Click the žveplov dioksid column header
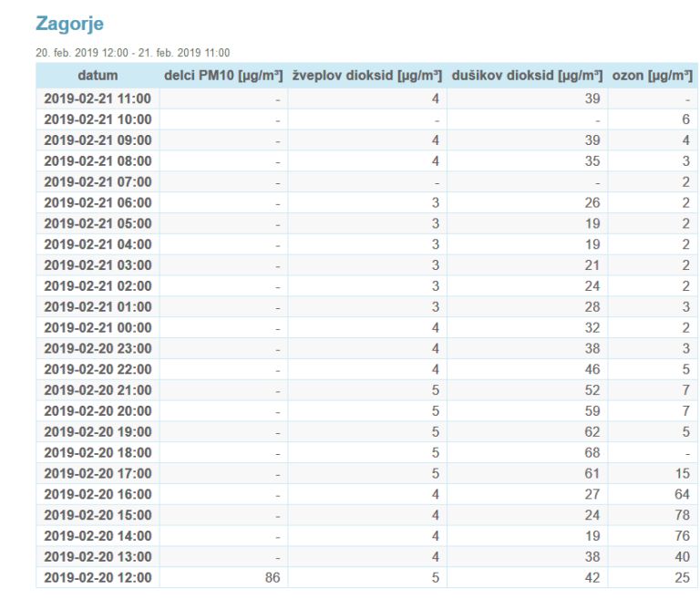This screenshot has width=700, height=599. 367,75
